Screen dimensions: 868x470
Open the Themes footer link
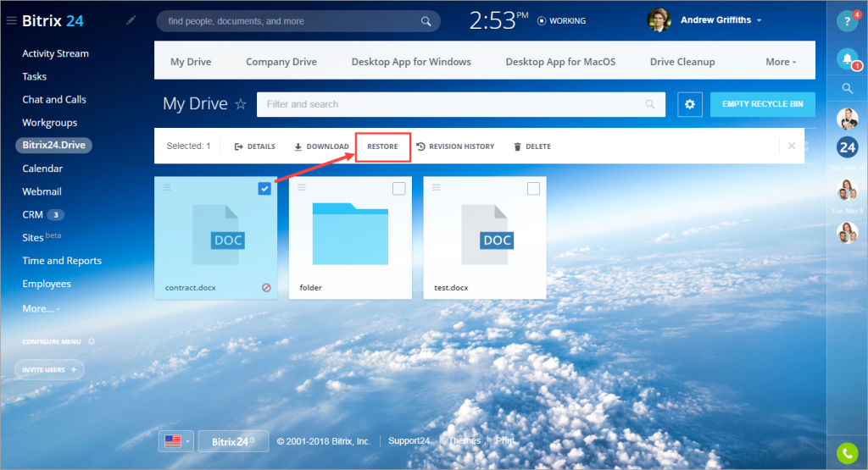[x=464, y=440]
